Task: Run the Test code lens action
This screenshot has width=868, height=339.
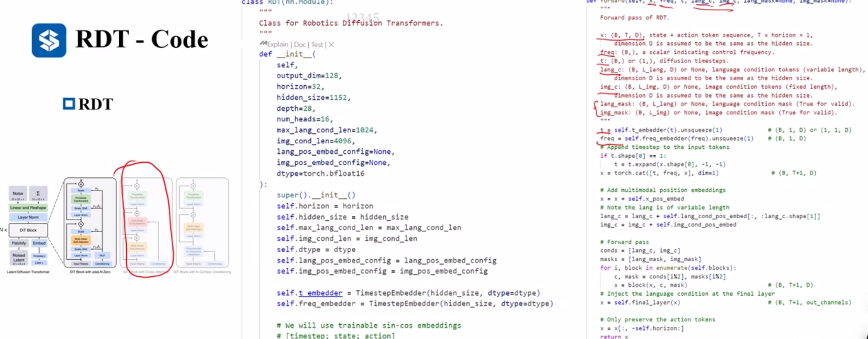Action: coord(317,44)
